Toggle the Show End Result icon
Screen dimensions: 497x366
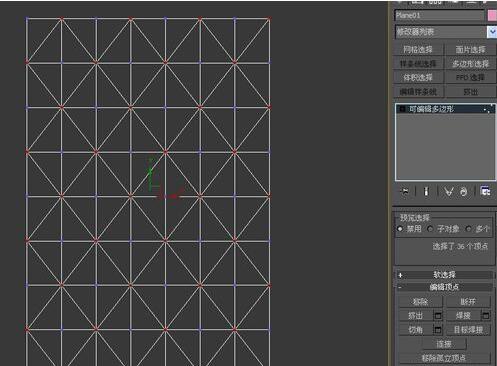point(426,192)
